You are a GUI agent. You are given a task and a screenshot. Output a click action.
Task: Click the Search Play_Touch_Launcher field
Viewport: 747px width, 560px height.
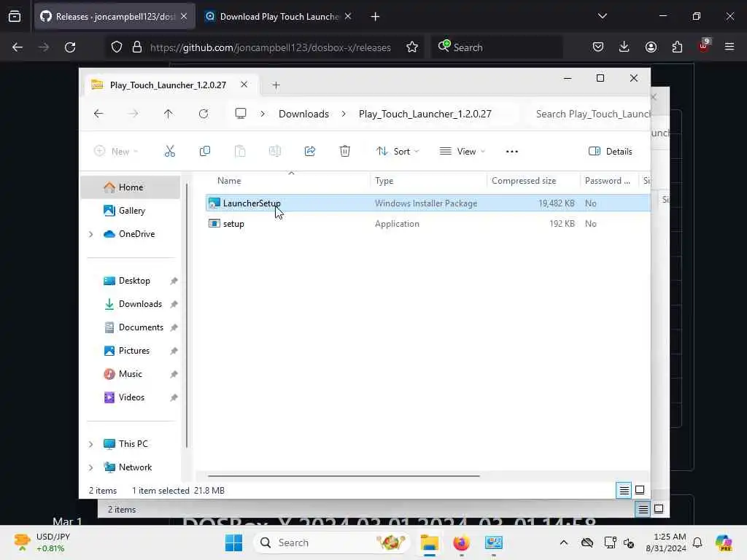[591, 114]
